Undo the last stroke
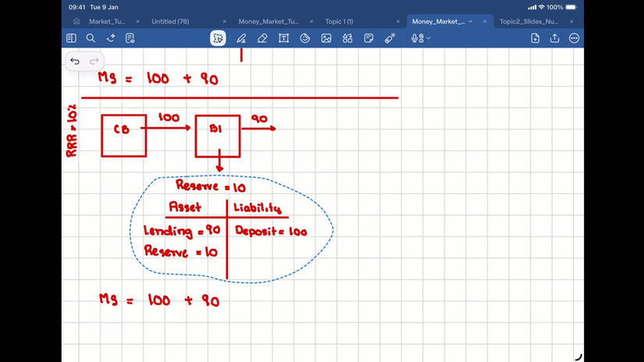644x362 pixels. click(x=75, y=61)
